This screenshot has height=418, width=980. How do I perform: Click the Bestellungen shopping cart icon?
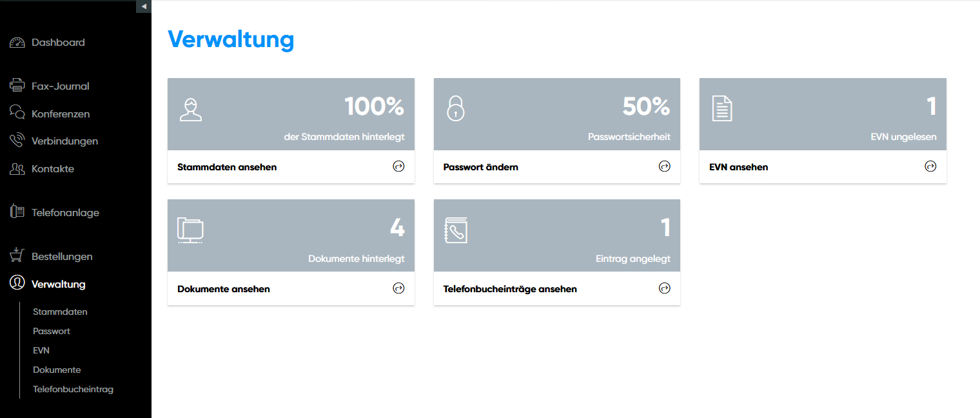17,255
